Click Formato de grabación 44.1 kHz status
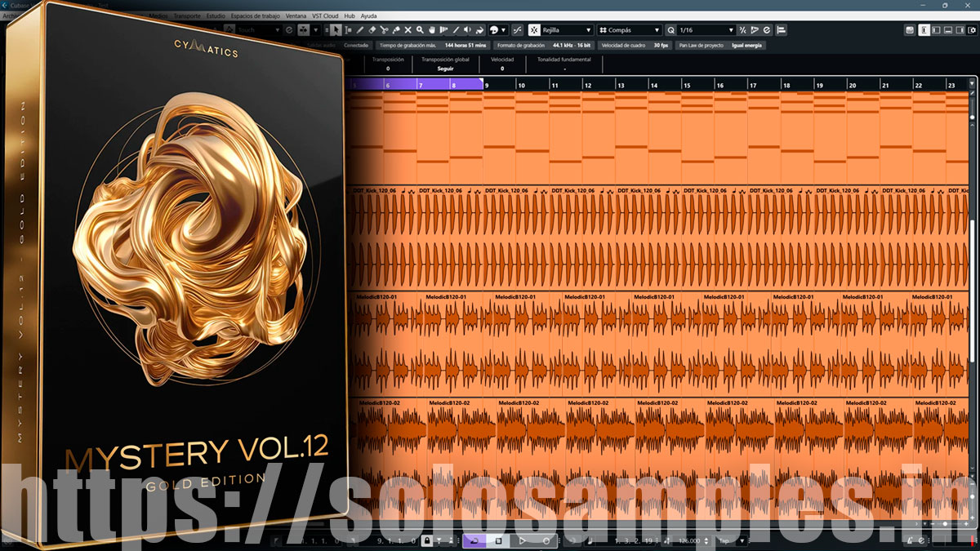 tap(544, 46)
